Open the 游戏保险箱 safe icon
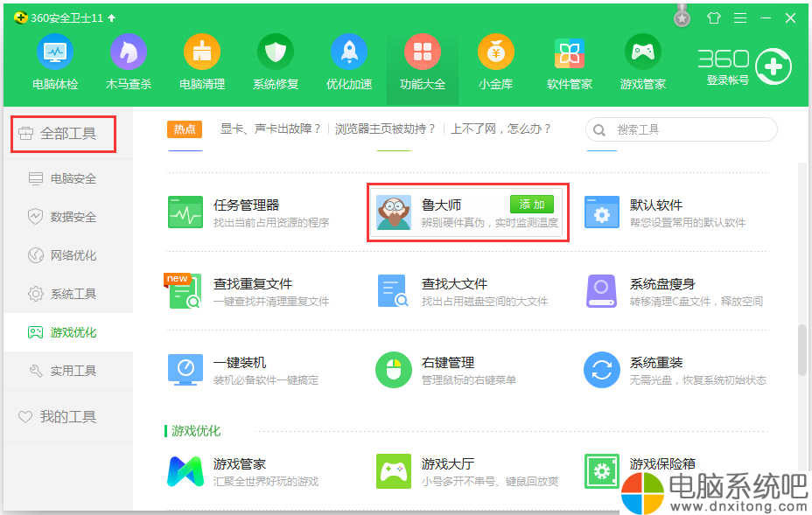This screenshot has height=515, width=812. [x=602, y=471]
